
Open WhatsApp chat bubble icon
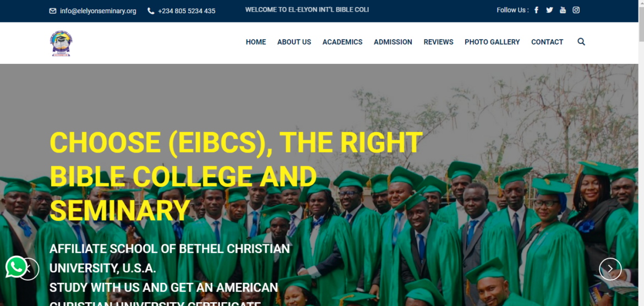click(16, 267)
